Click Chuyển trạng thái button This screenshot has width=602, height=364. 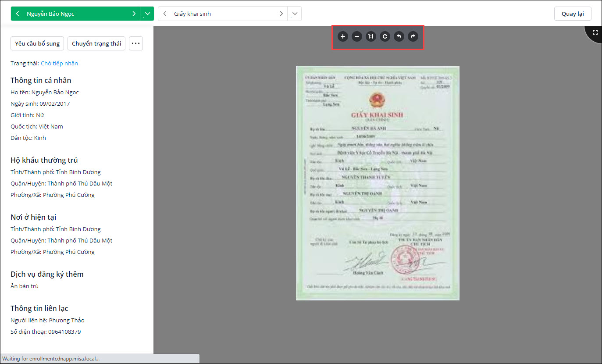coord(96,43)
